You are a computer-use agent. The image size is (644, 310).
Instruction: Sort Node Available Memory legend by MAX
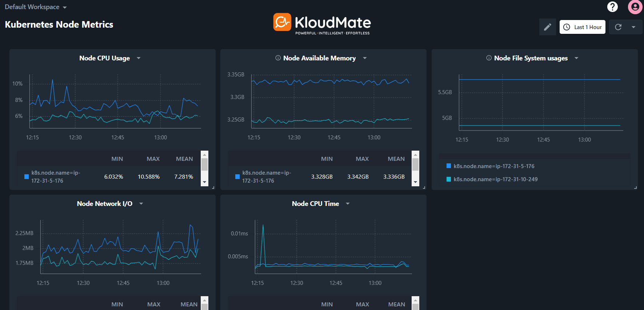[x=362, y=159]
